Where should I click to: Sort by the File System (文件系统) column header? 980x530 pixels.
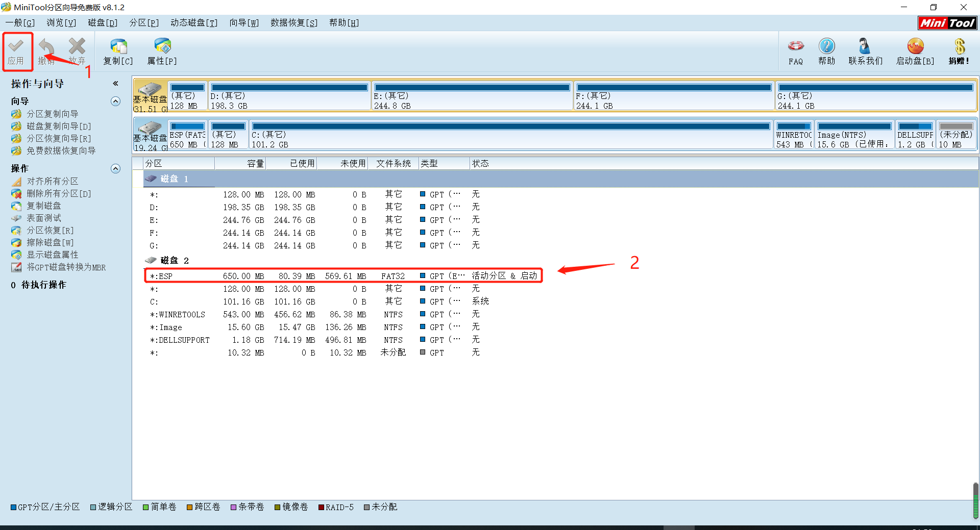tap(394, 163)
